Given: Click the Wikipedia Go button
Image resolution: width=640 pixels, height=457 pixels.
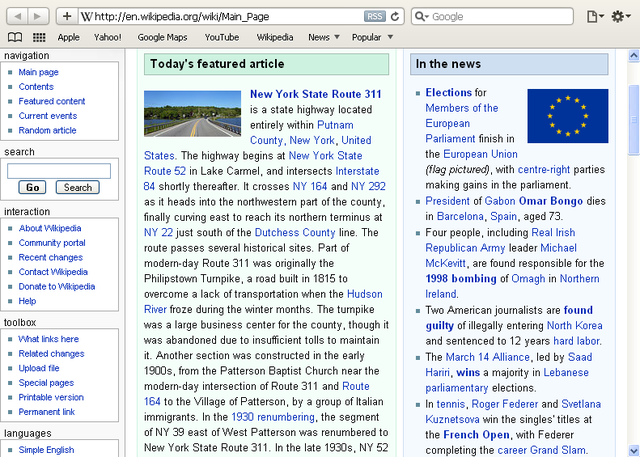Looking at the screenshot, I should (x=32, y=187).
